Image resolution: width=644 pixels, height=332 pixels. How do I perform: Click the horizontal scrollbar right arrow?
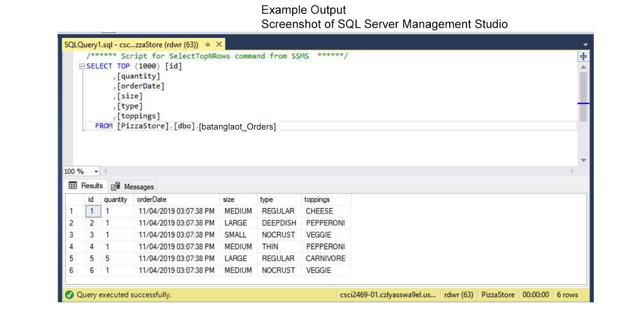[572, 172]
